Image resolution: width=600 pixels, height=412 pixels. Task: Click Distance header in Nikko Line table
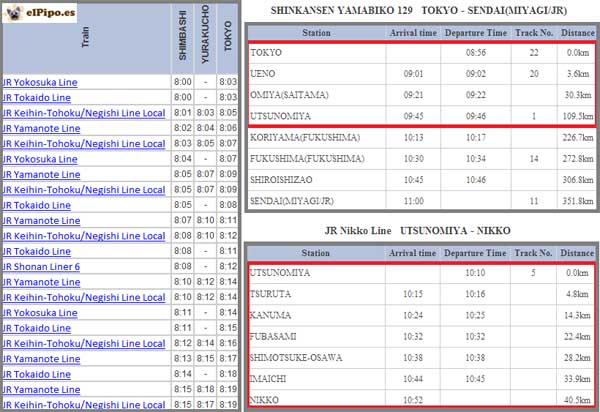click(577, 253)
